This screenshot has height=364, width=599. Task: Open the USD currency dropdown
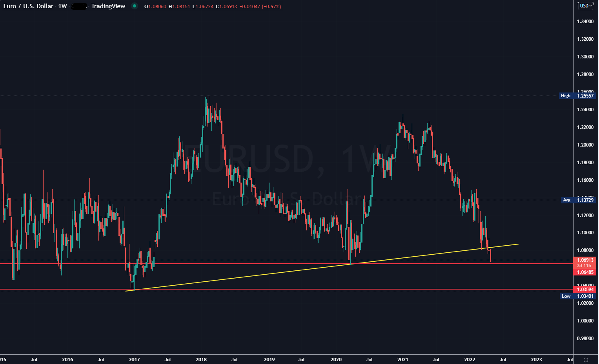(x=584, y=6)
